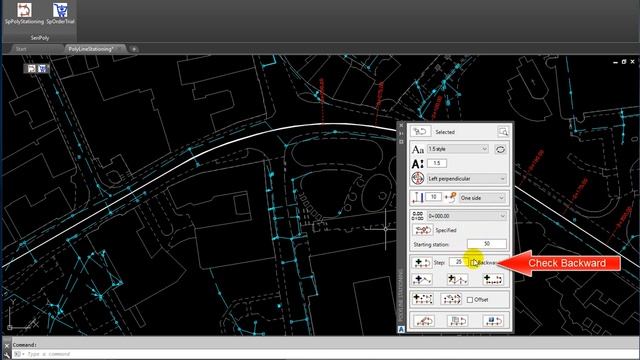The height and width of the screenshot is (360, 640).
Task: Click the rightmost add stations icon below Step
Action: click(493, 280)
